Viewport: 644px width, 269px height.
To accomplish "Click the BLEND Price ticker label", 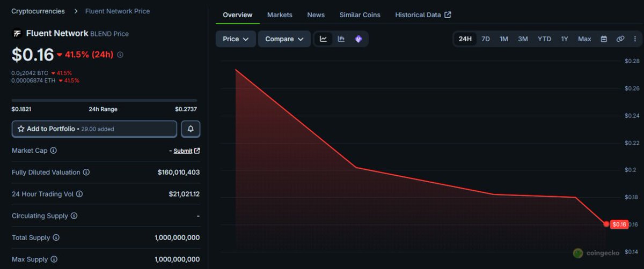I will pyautogui.click(x=109, y=34).
